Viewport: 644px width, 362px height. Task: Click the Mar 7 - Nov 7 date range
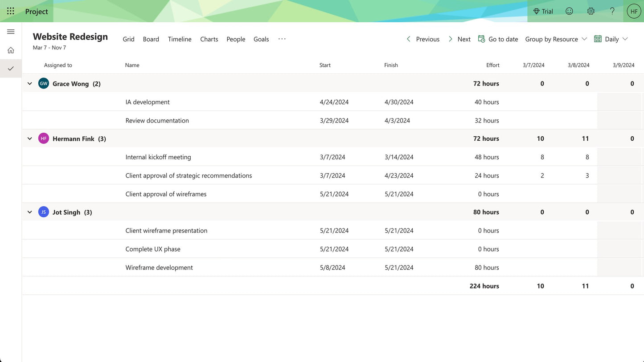pos(49,48)
